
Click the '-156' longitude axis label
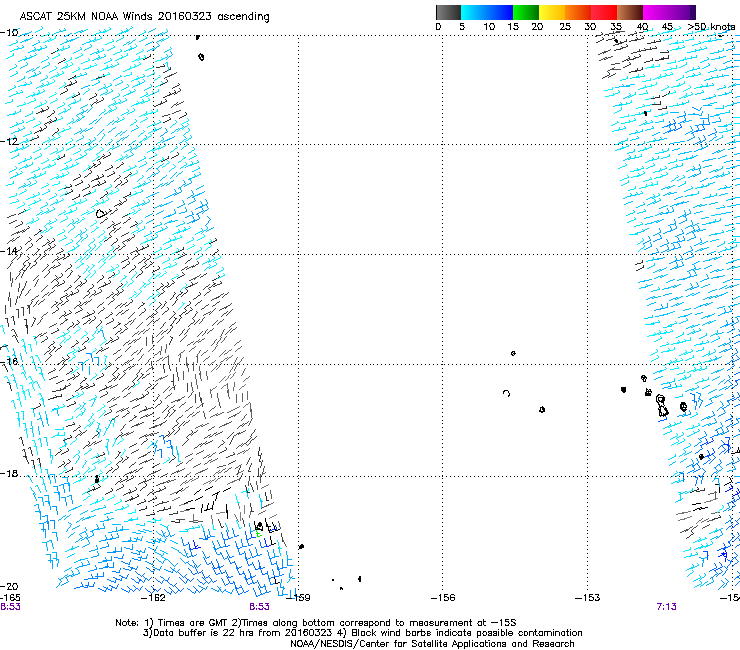pyautogui.click(x=443, y=598)
